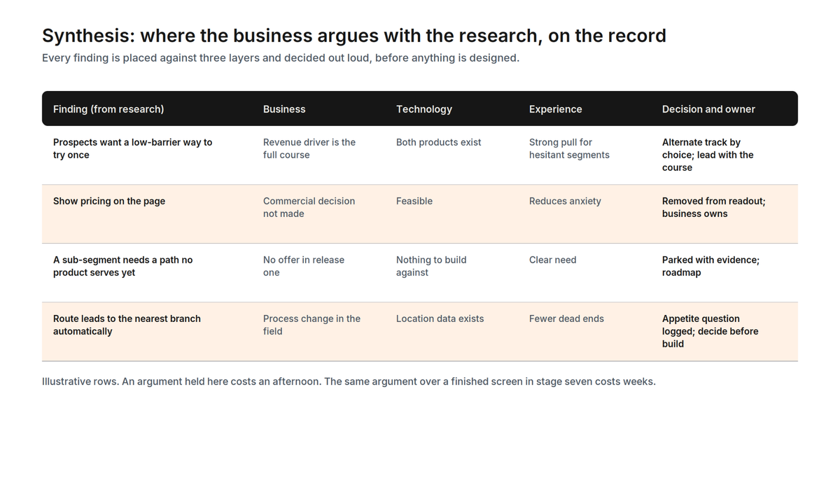
Task: Select 'Appetite question logged; decide before build'
Action: 710,331
